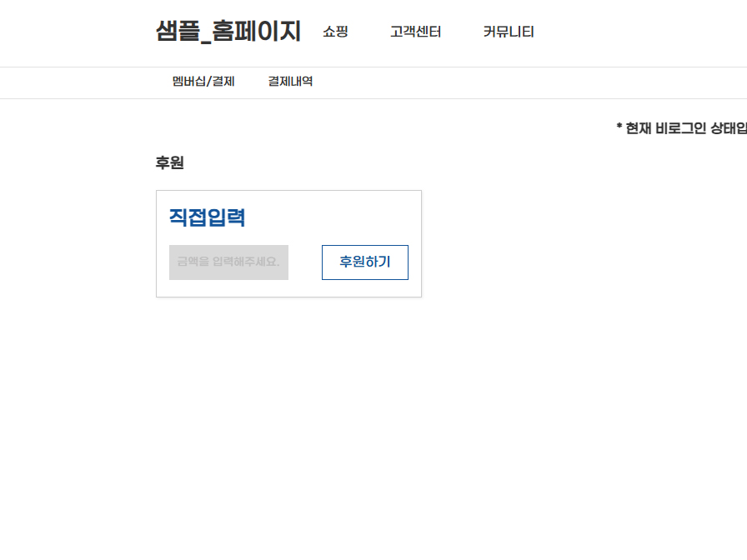Select 결제내역 in the sub-menu
The image size is (747, 560).
click(x=290, y=81)
